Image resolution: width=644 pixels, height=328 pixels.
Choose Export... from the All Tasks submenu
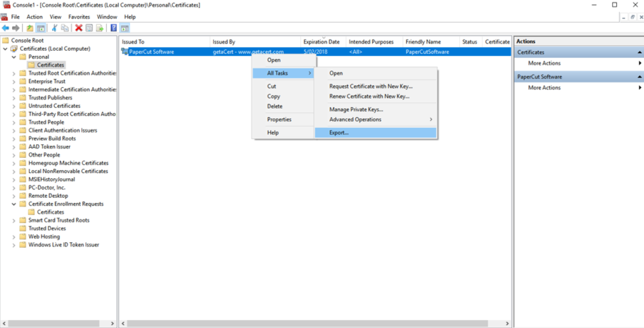375,133
